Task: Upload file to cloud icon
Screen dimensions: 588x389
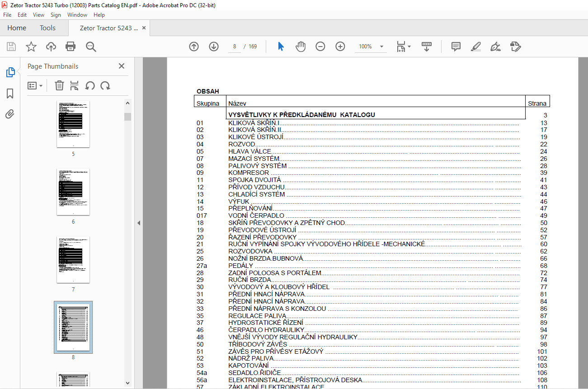Action: pyautogui.click(x=51, y=47)
